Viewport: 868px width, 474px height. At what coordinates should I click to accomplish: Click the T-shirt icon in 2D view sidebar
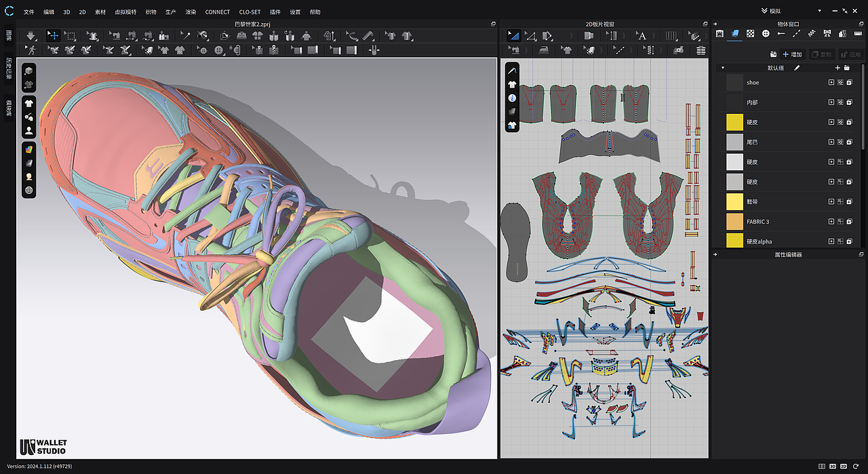pos(512,85)
